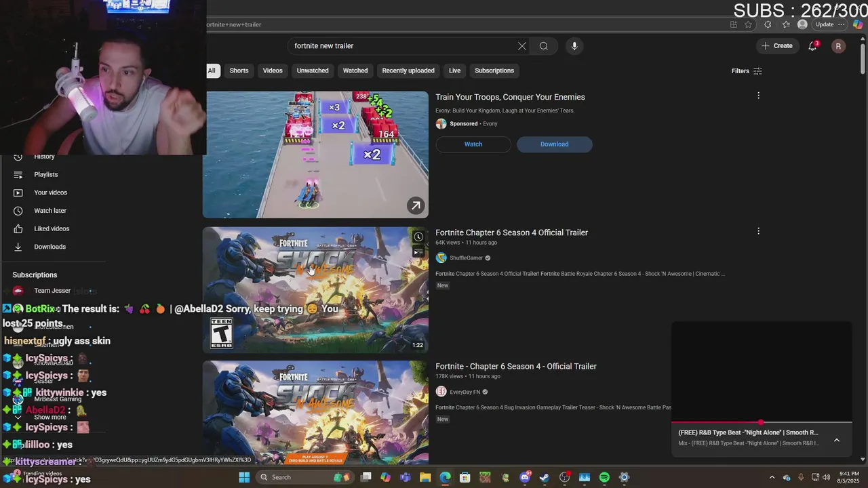This screenshot has height=488, width=868.
Task: Open Train Your Troops, Conquer Your Enemies ad title
Action: [x=510, y=97]
